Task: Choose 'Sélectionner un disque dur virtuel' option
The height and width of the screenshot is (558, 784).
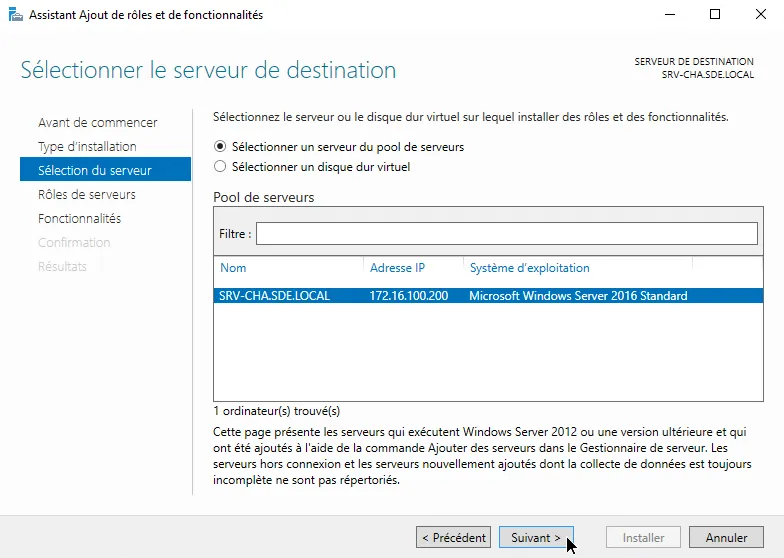Action: pyautogui.click(x=220, y=167)
